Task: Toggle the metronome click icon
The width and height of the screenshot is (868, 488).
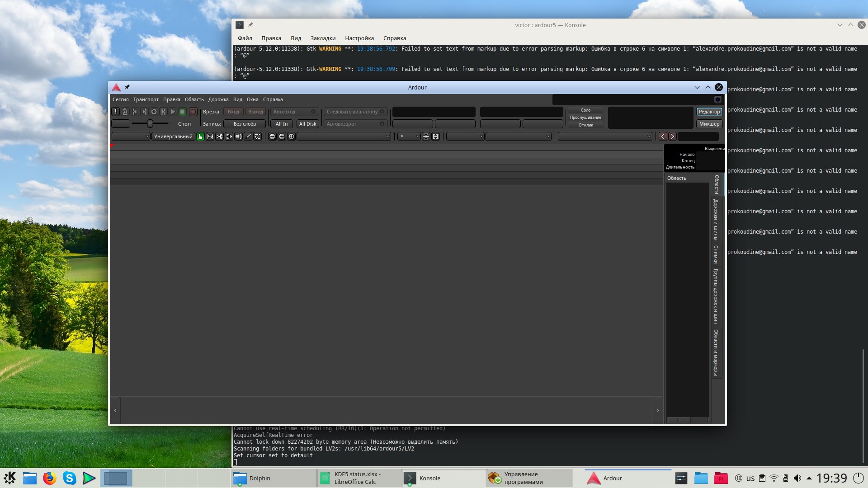Action: click(x=125, y=112)
